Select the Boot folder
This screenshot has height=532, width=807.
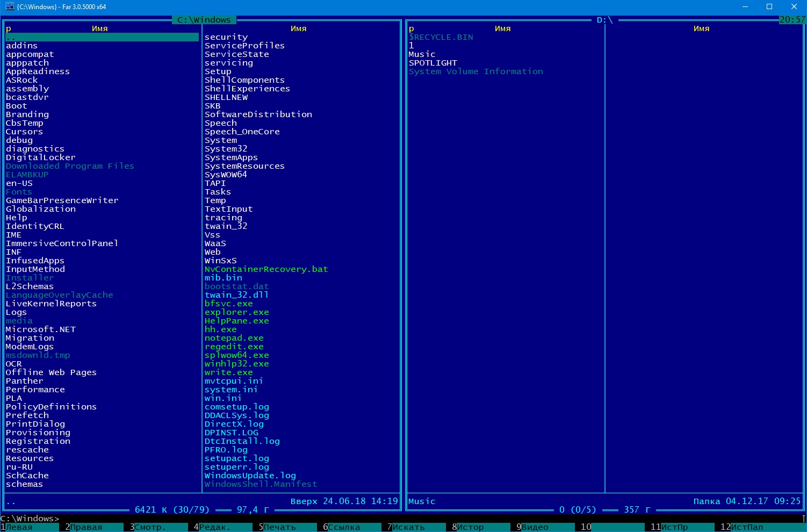pyautogui.click(x=17, y=106)
